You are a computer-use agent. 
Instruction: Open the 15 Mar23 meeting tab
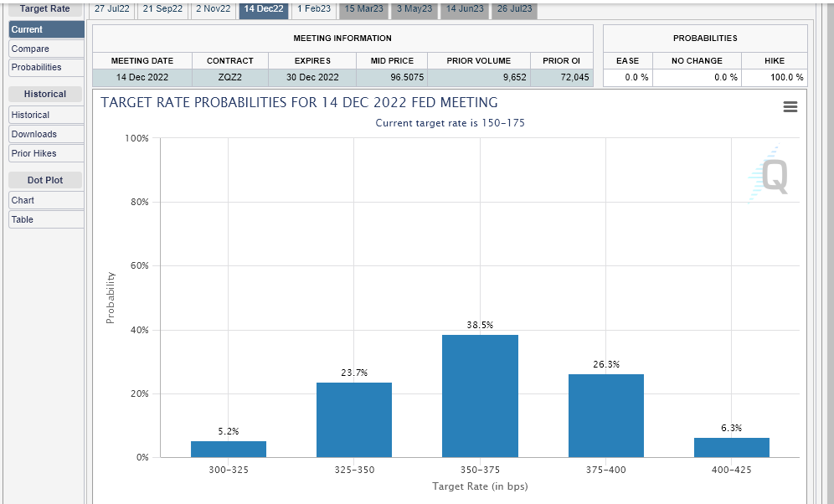[x=363, y=9]
